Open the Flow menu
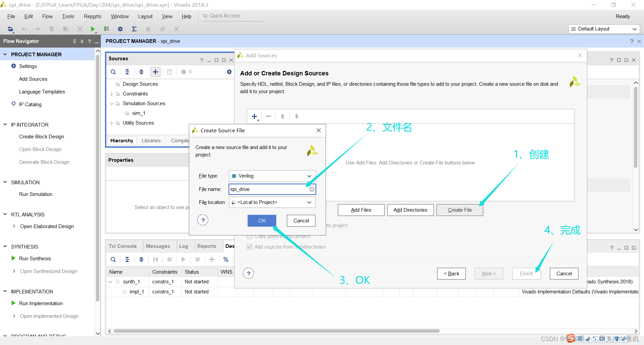 click(47, 16)
